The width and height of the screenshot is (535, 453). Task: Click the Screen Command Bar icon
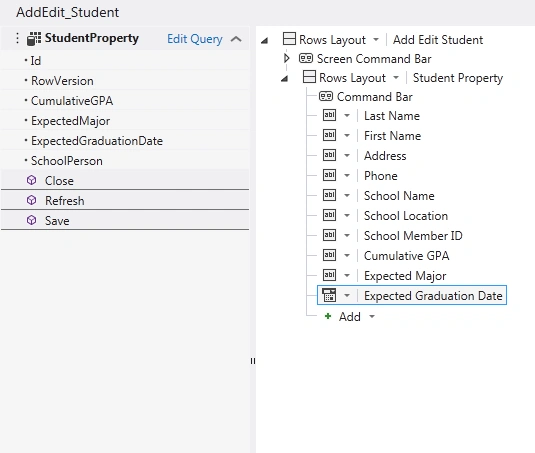click(x=306, y=59)
